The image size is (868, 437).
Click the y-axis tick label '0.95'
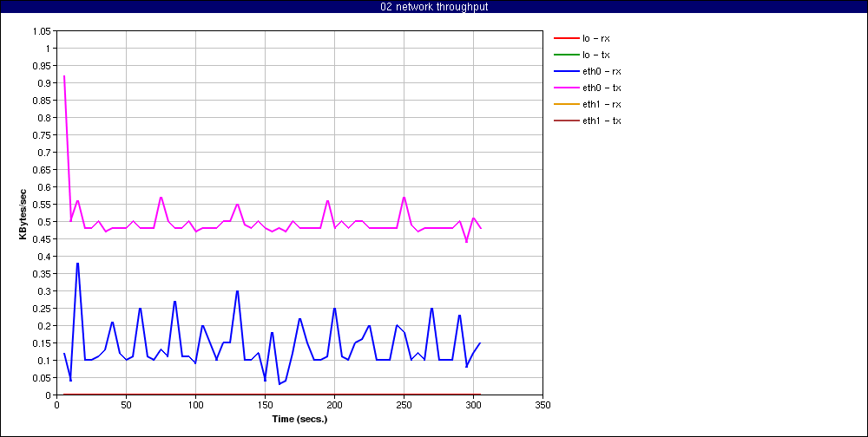[41, 66]
